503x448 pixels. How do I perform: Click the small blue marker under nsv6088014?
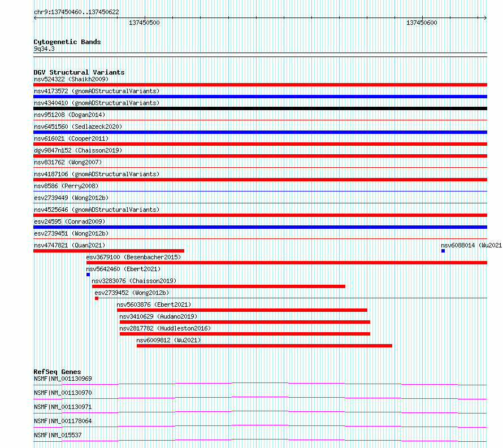pyautogui.click(x=443, y=251)
